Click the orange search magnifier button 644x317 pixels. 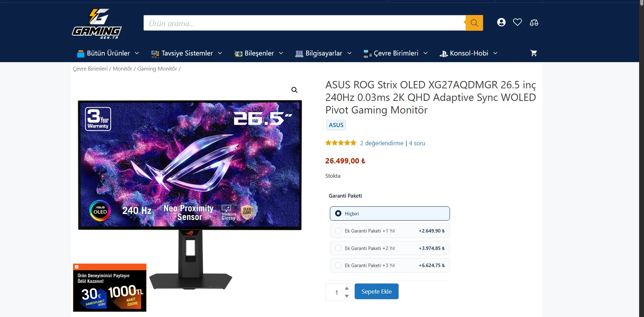474,23
